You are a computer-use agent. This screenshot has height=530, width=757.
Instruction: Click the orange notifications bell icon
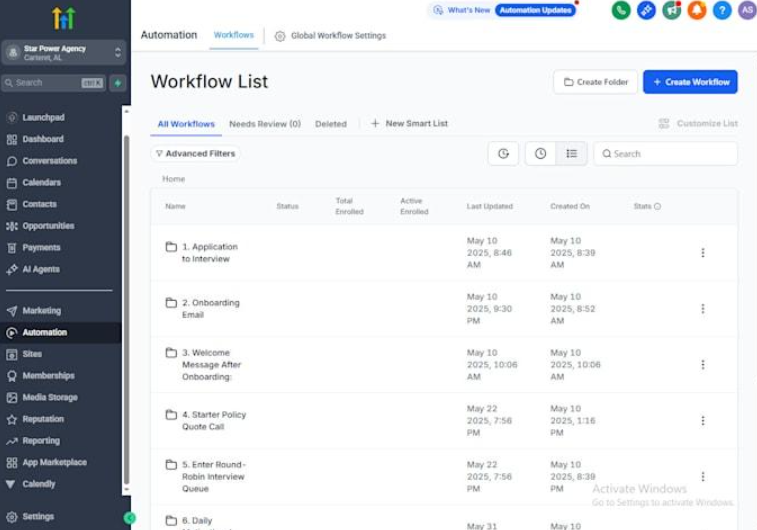point(697,10)
